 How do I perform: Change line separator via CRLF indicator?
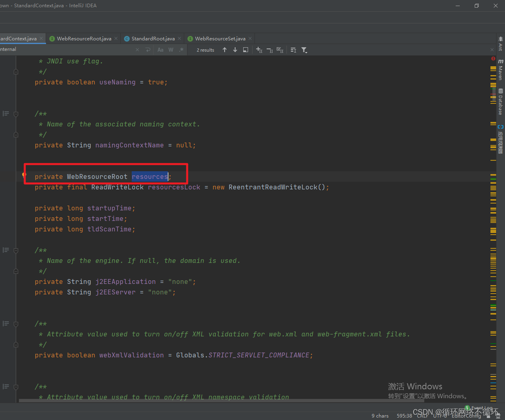tap(422, 416)
